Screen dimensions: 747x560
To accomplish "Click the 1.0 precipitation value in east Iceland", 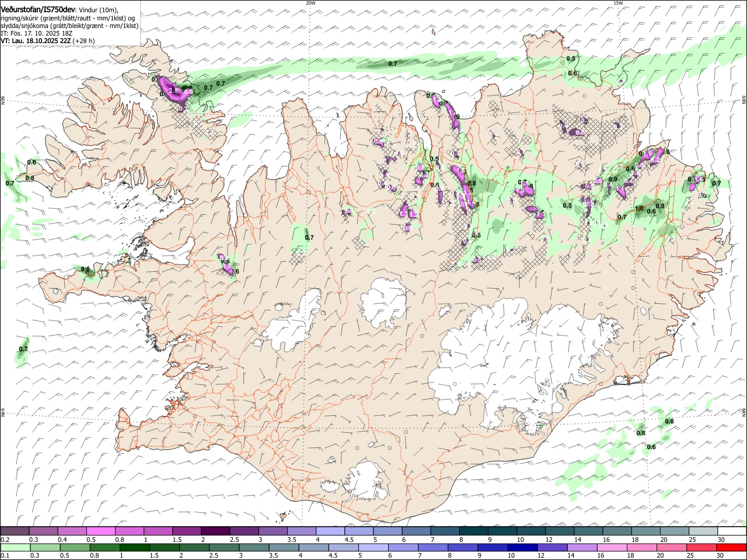I will tap(639, 208).
